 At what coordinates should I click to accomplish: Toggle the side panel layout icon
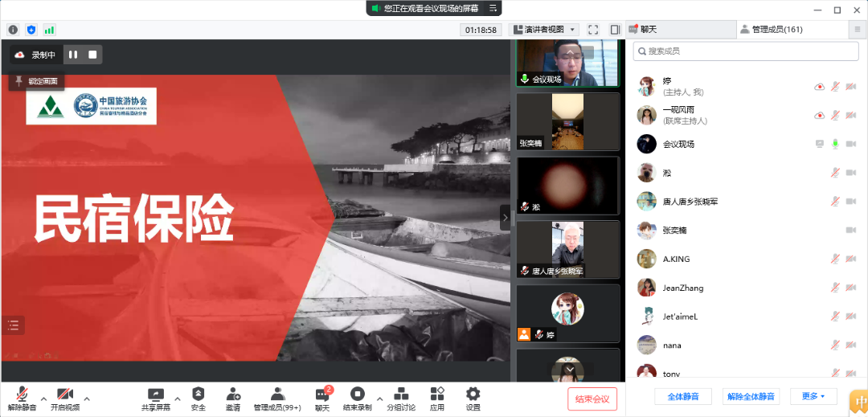click(615, 30)
